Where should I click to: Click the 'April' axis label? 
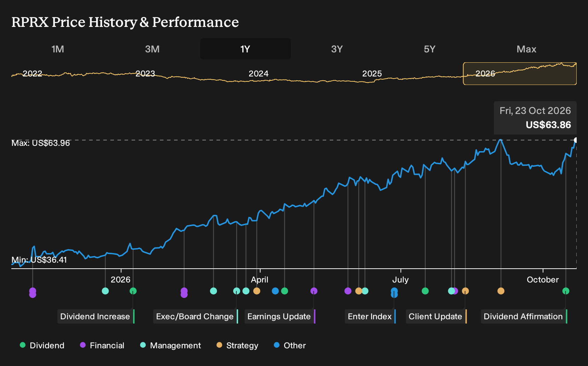pos(260,280)
